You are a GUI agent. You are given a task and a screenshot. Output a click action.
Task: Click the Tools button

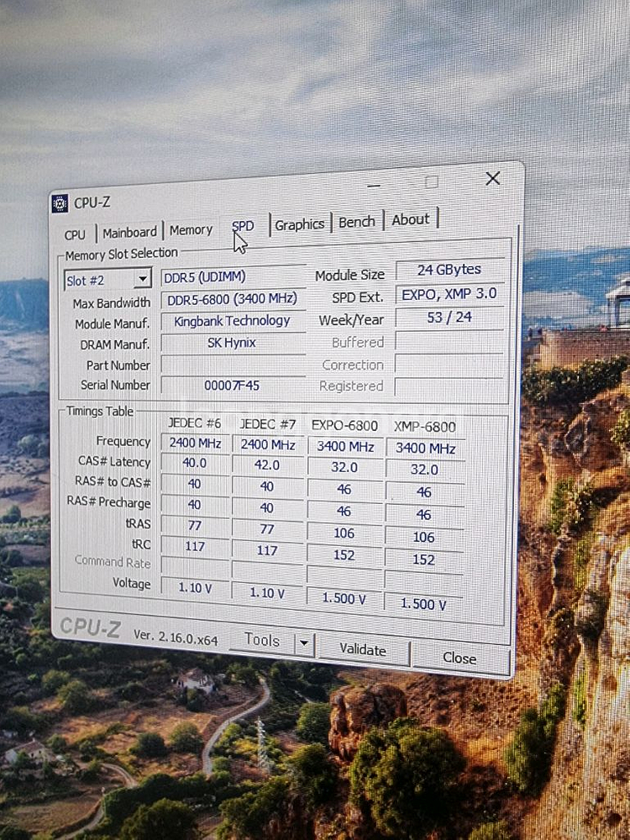click(x=262, y=639)
